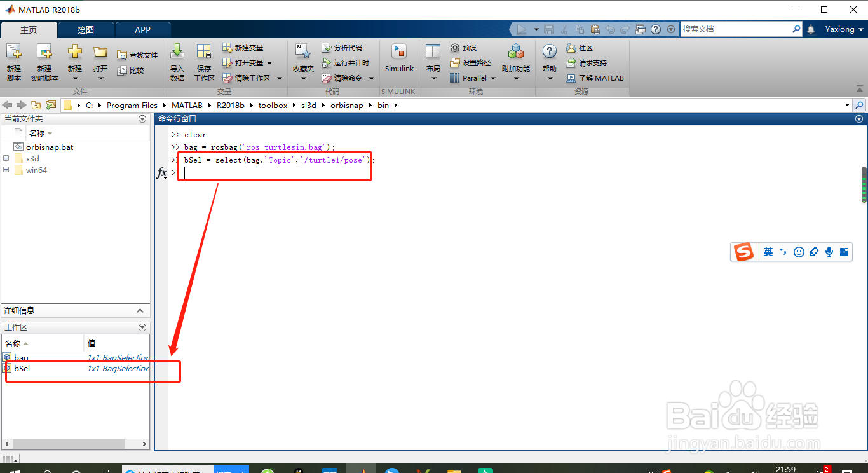Viewport: 868px width, 473px height.
Task: Click the toolbox folder in the address path
Action: coord(273,105)
